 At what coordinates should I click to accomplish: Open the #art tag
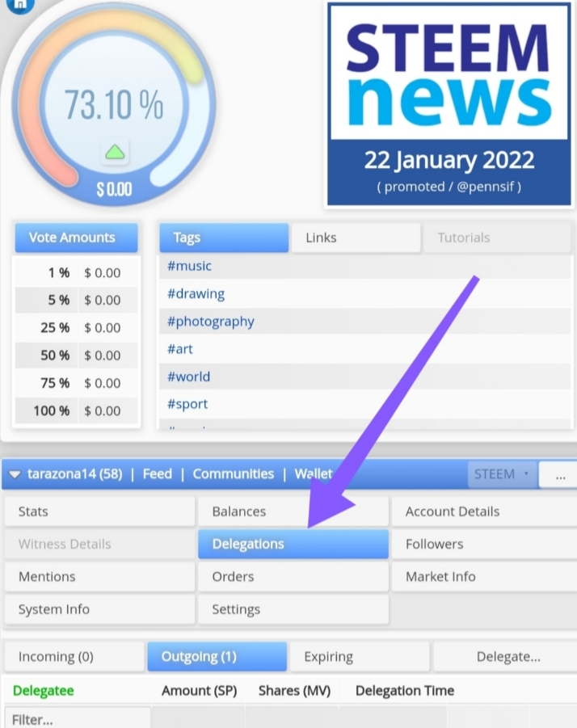coord(179,349)
